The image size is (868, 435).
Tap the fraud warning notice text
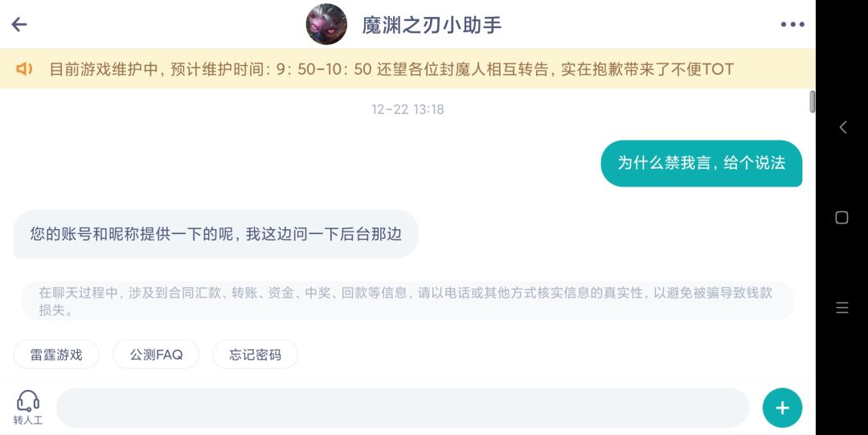[x=406, y=301]
